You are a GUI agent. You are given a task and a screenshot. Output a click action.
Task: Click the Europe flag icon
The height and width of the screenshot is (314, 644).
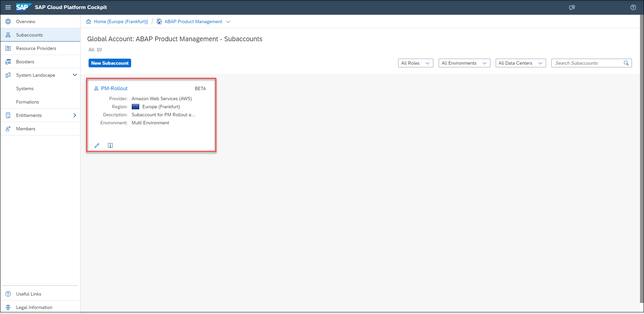(x=136, y=107)
